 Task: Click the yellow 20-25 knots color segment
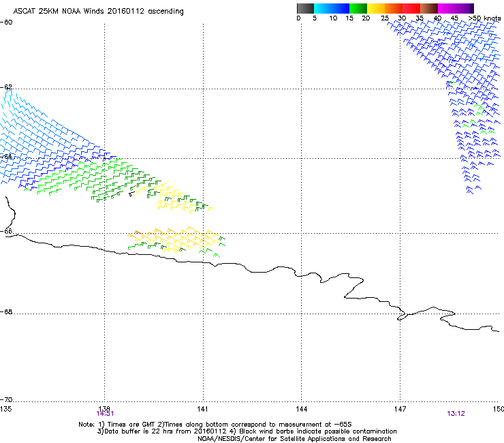pyautogui.click(x=376, y=8)
